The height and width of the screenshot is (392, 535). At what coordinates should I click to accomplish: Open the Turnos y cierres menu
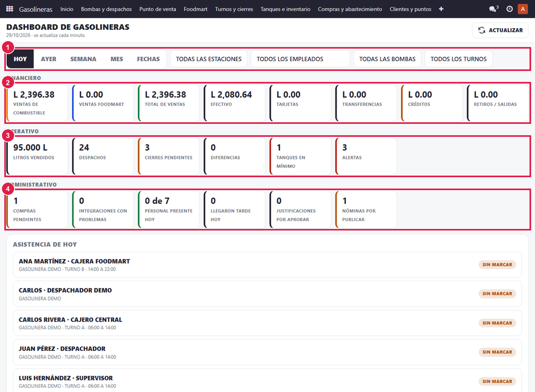234,9
